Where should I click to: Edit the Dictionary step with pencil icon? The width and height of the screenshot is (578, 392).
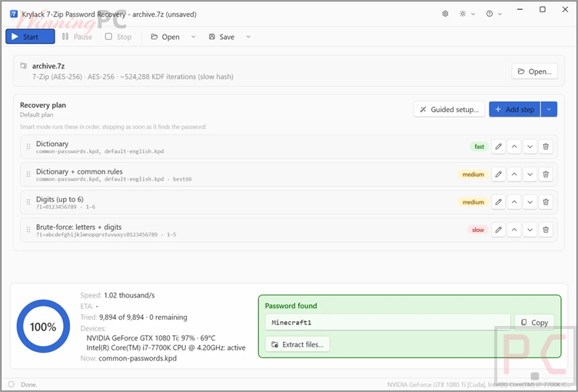click(498, 146)
